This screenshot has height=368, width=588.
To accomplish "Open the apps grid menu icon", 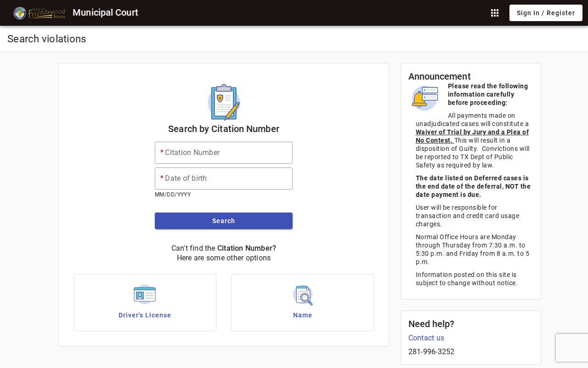I will 495,13.
